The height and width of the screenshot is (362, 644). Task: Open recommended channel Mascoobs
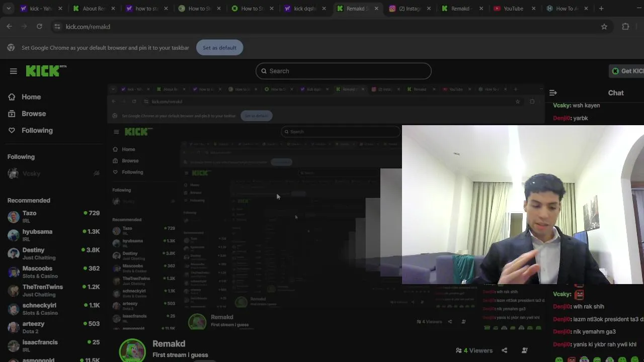point(53,272)
